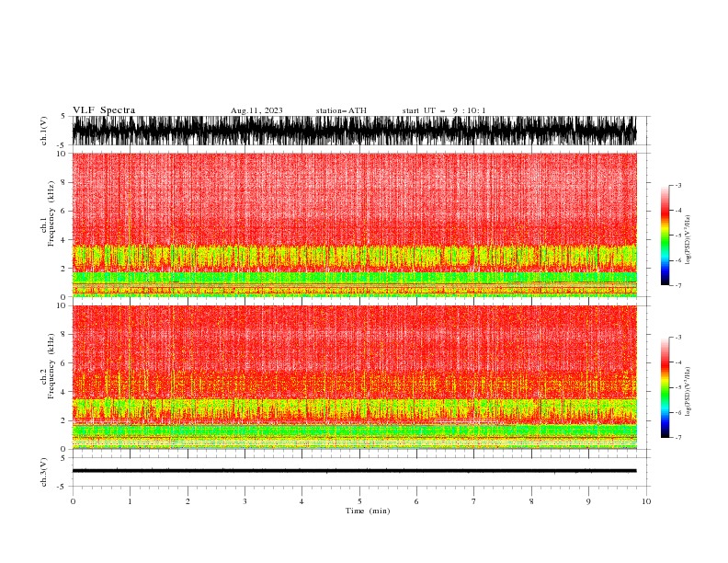Click the time axis tick label '5'
Image resolution: width=728 pixels, height=563 pixels.
(359, 501)
